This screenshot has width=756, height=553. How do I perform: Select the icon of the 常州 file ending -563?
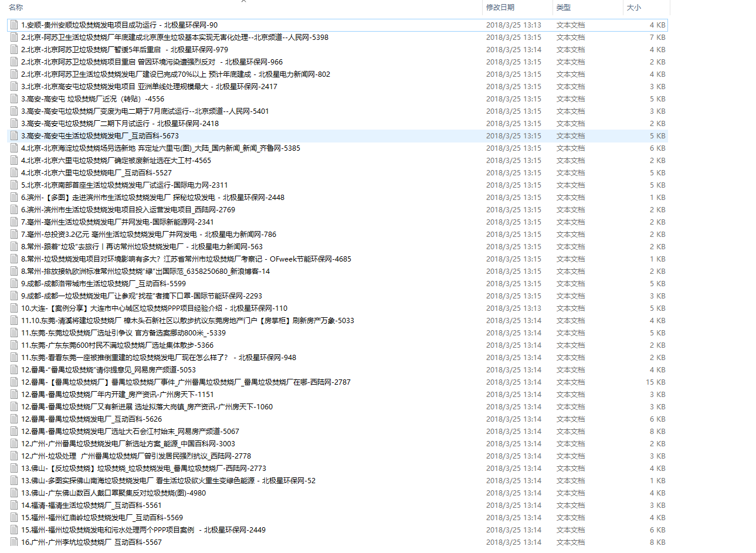tap(14, 246)
